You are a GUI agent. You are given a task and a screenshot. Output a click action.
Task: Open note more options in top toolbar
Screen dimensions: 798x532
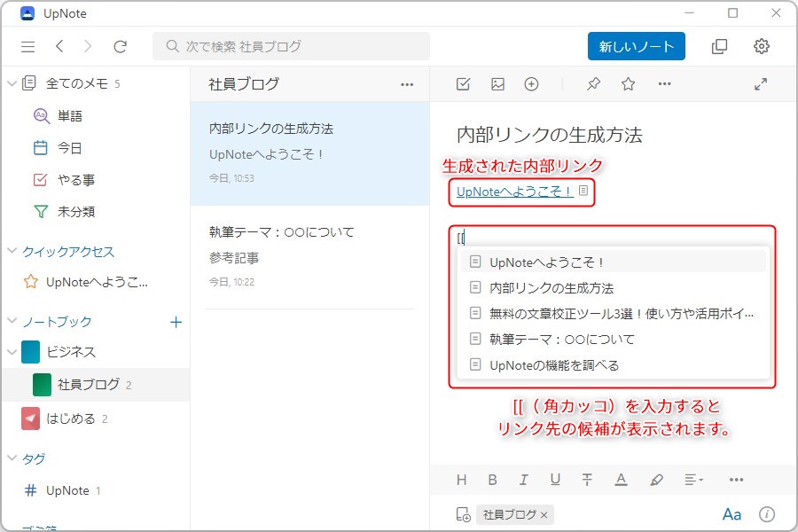(665, 83)
